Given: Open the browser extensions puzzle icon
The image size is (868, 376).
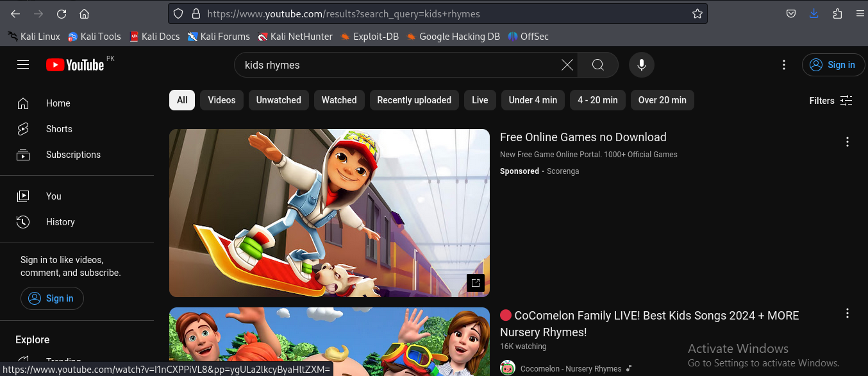Looking at the screenshot, I should point(837,13).
